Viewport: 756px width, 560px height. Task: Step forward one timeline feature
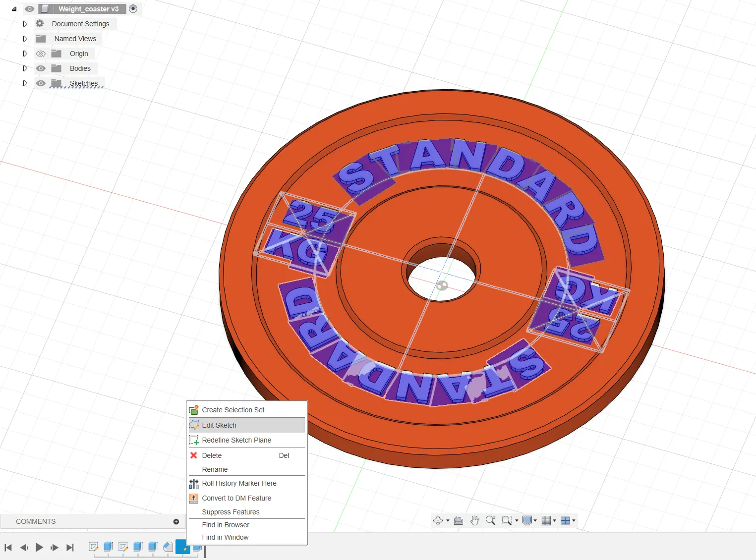click(x=55, y=548)
